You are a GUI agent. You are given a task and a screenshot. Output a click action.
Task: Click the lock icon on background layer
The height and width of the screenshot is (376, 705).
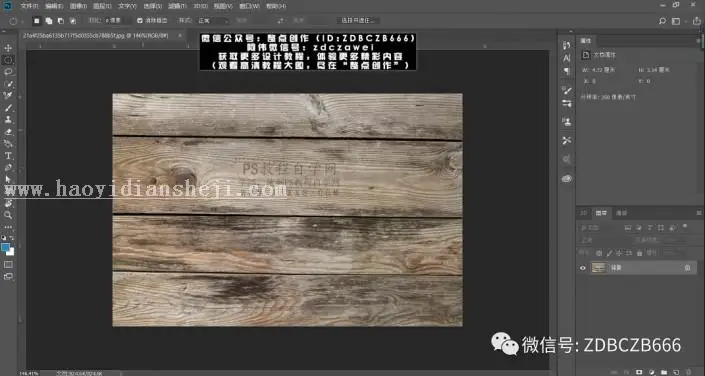[x=687, y=268]
